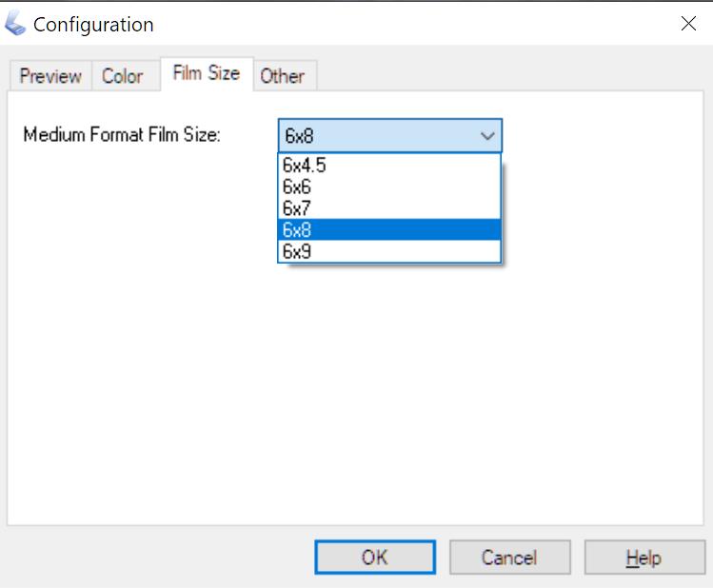Image resolution: width=713 pixels, height=588 pixels.
Task: Click the Medium Format Film Size combo box field
Action: tap(376, 136)
